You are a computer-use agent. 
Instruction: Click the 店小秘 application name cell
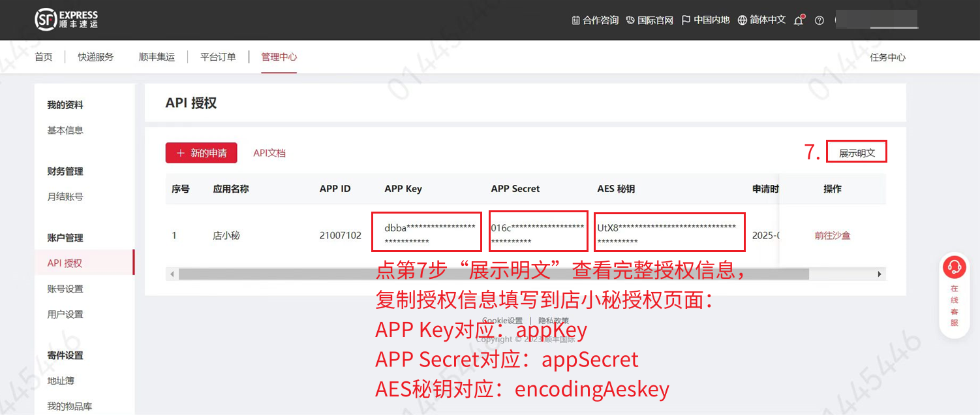pyautogui.click(x=226, y=235)
